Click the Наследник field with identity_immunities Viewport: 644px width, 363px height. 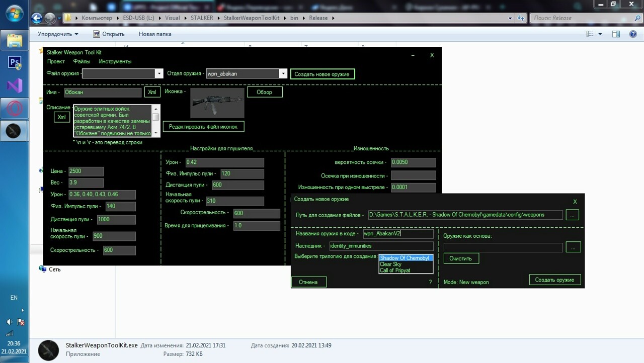(x=381, y=246)
